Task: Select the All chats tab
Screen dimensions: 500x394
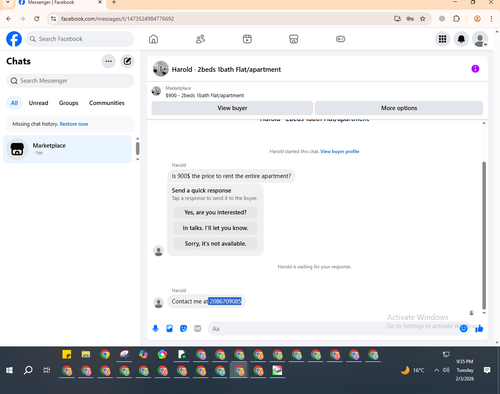Action: (14, 103)
